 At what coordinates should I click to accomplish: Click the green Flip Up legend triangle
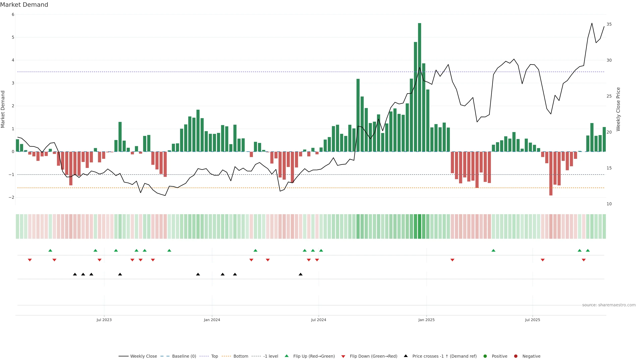click(x=286, y=356)
